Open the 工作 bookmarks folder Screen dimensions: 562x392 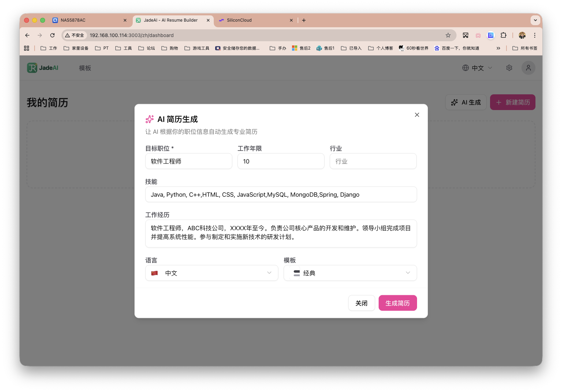pyautogui.click(x=49, y=48)
